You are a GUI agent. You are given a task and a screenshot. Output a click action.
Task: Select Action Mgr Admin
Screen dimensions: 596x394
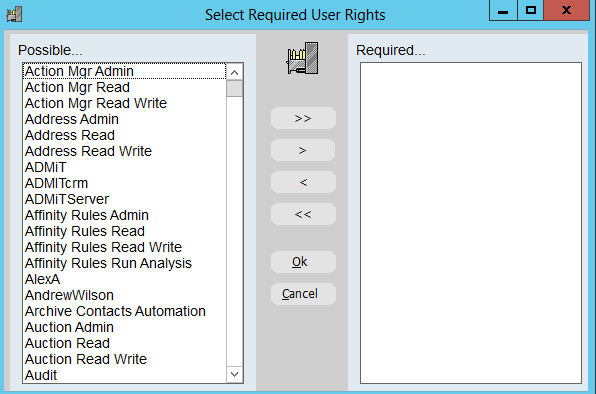125,71
